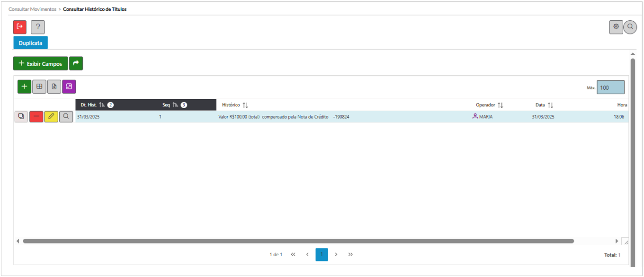Delete the row with red minus button
Viewport: 644px width, 277px height.
pos(36,117)
